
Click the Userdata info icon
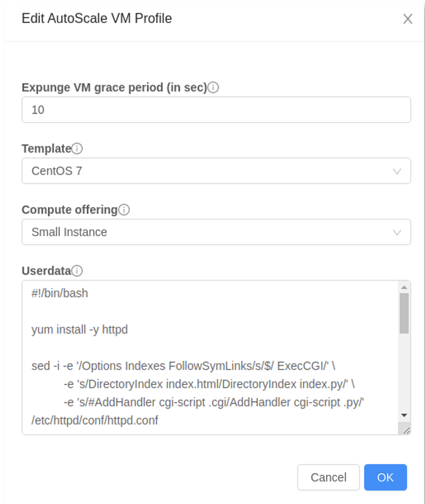[77, 271]
